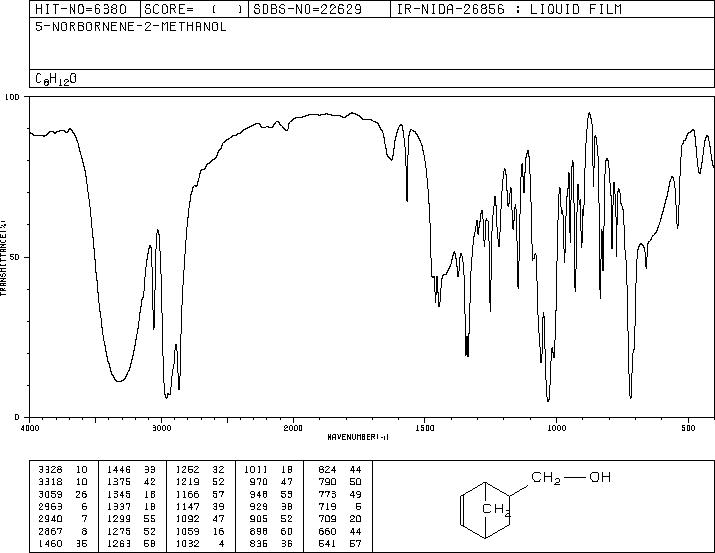
Task: Click the 500 x-axis tick label
Action: [x=688, y=428]
